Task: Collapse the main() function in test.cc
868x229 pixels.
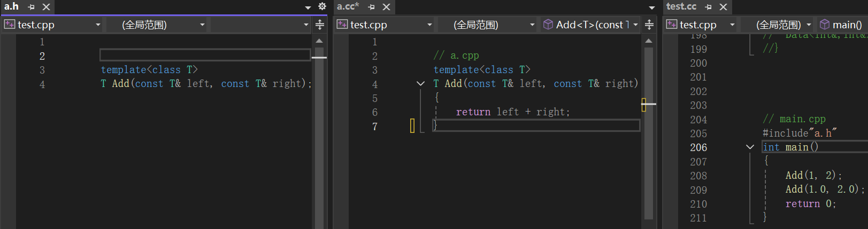Action: (750, 147)
